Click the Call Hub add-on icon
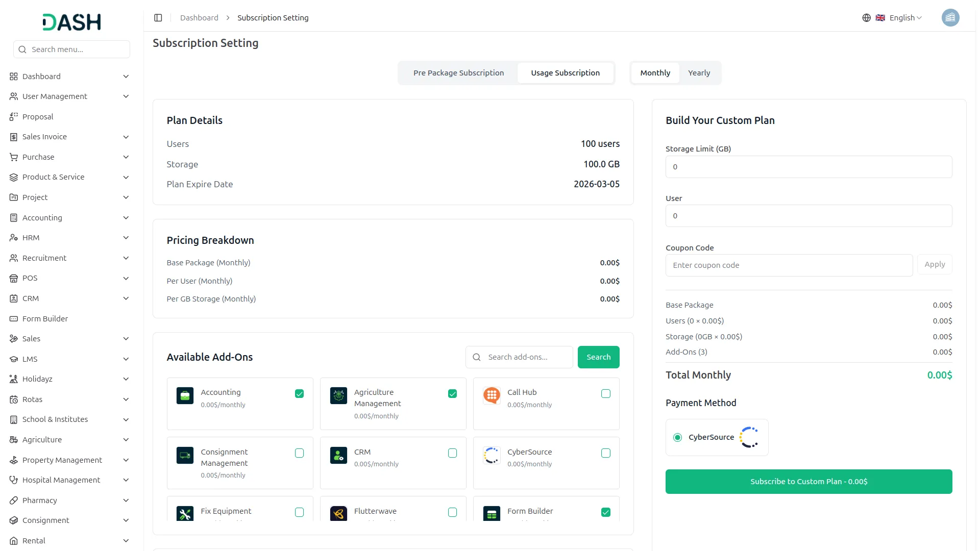Viewport: 980px width, 551px height. [x=492, y=395]
